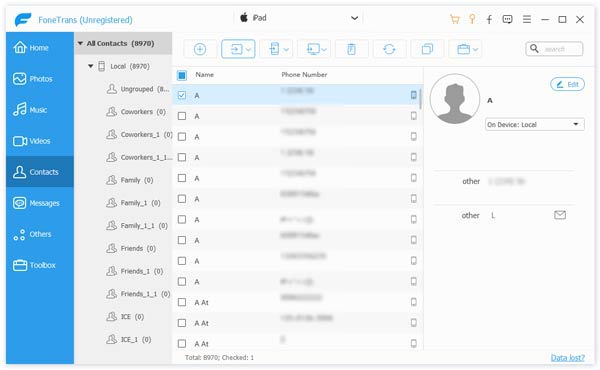Screen dimensions: 600x370
Task: Open the On Device: Local dropdown
Action: point(535,124)
